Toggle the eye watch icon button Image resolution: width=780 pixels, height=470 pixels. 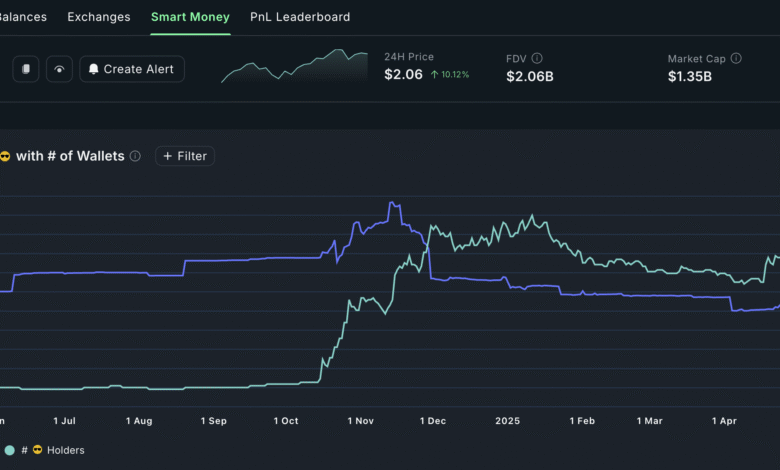click(59, 69)
